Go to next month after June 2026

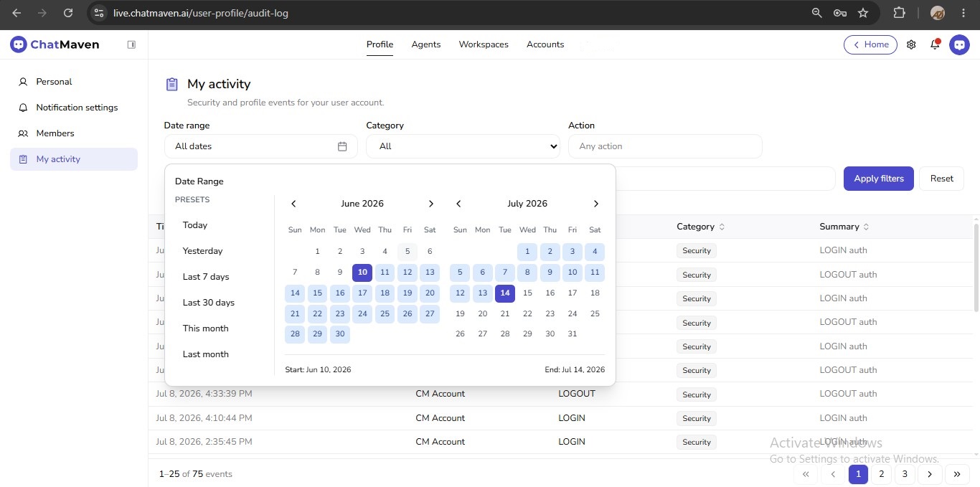click(x=430, y=204)
